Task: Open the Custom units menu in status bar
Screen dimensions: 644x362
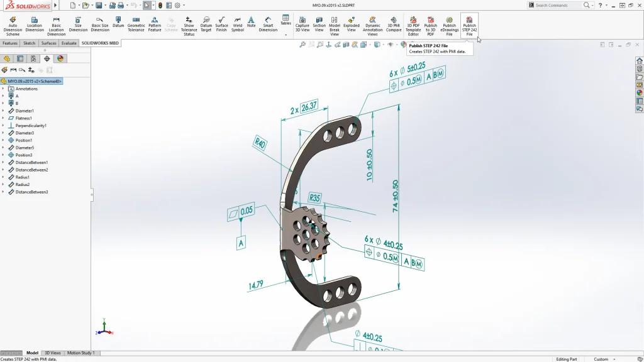Action: click(x=604, y=359)
